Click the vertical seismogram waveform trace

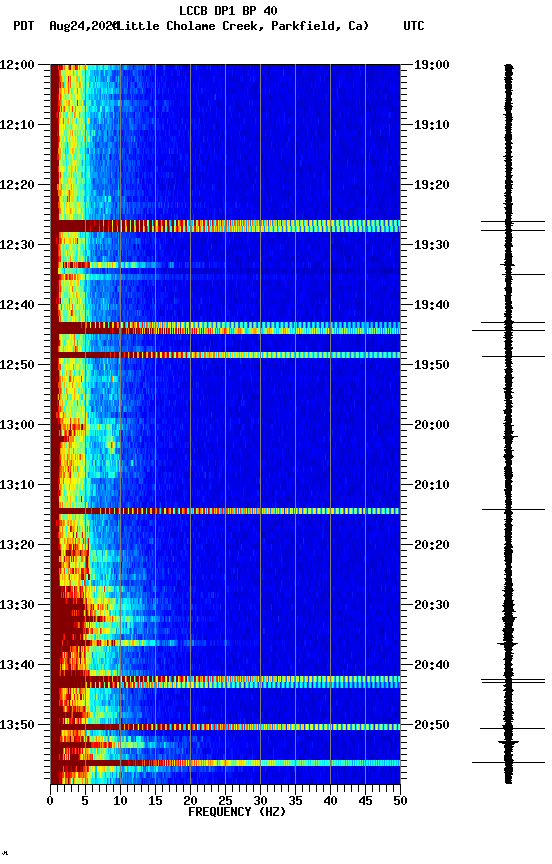point(509,424)
